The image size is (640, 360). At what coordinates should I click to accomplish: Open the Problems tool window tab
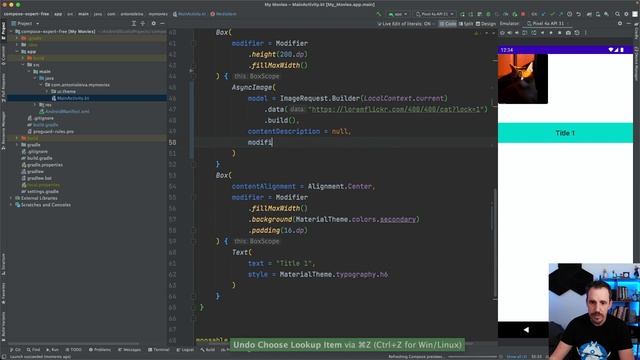pos(100,350)
